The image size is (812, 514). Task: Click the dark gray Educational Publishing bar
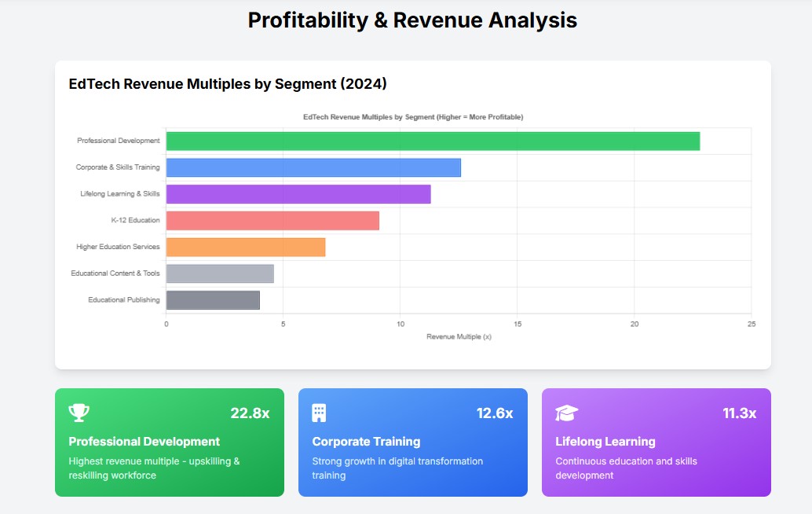pos(213,300)
